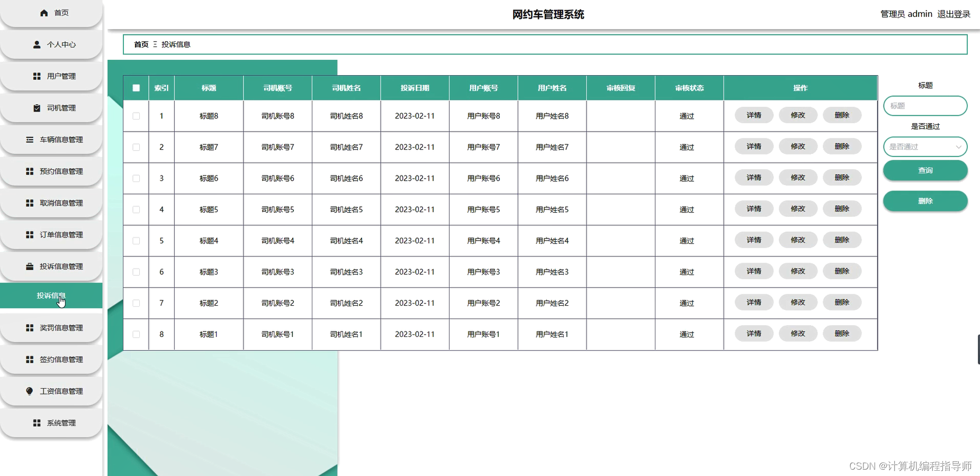Open the 车辆信息管理 sidebar menu

51,140
